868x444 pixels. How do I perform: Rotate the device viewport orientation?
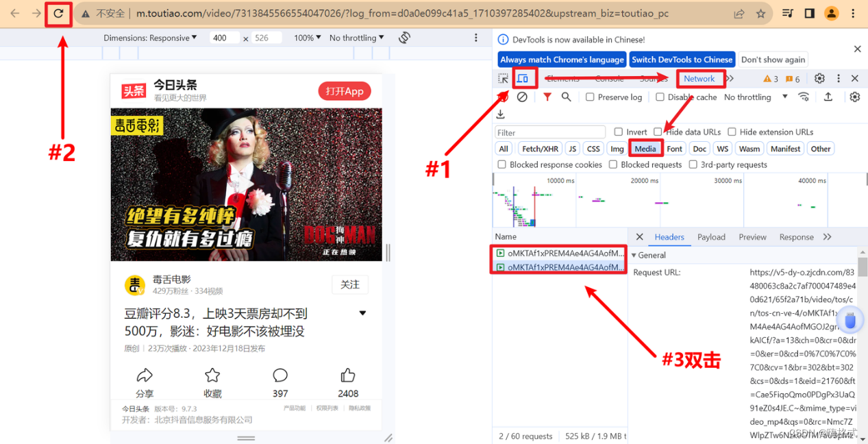[x=404, y=38]
